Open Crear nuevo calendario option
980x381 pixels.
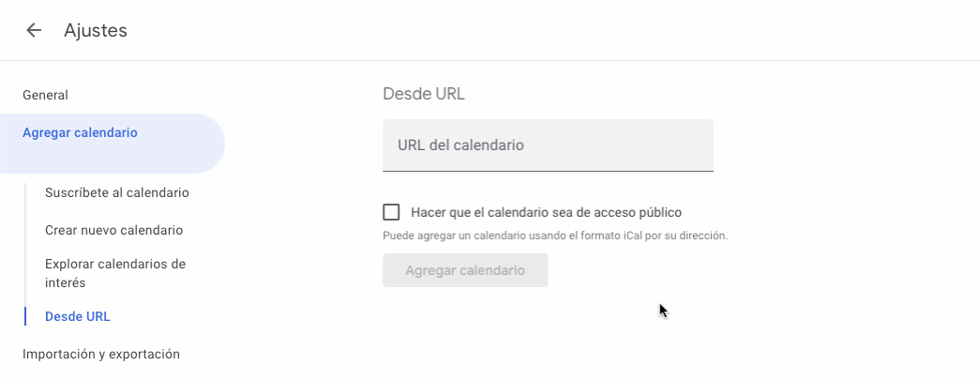(113, 230)
